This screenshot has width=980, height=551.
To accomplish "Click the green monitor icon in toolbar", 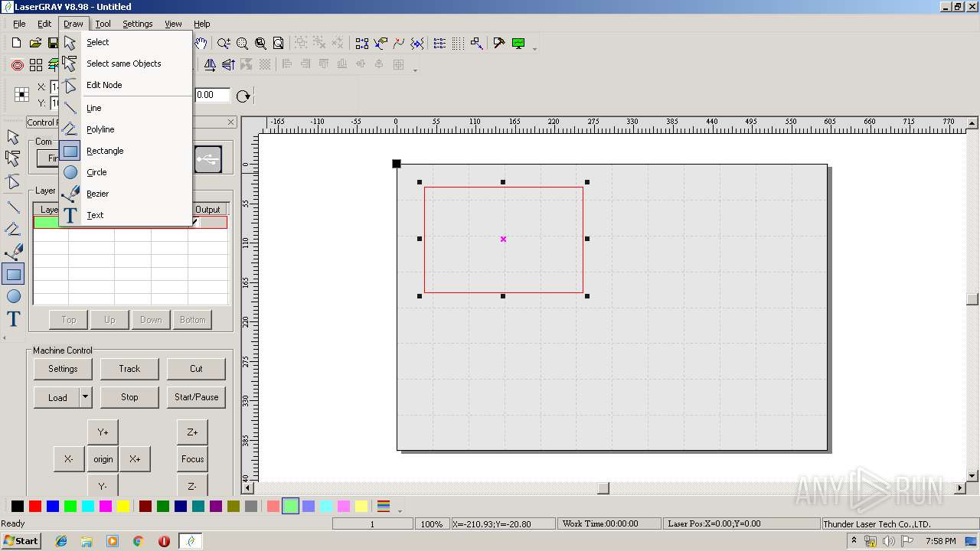I will pos(518,44).
